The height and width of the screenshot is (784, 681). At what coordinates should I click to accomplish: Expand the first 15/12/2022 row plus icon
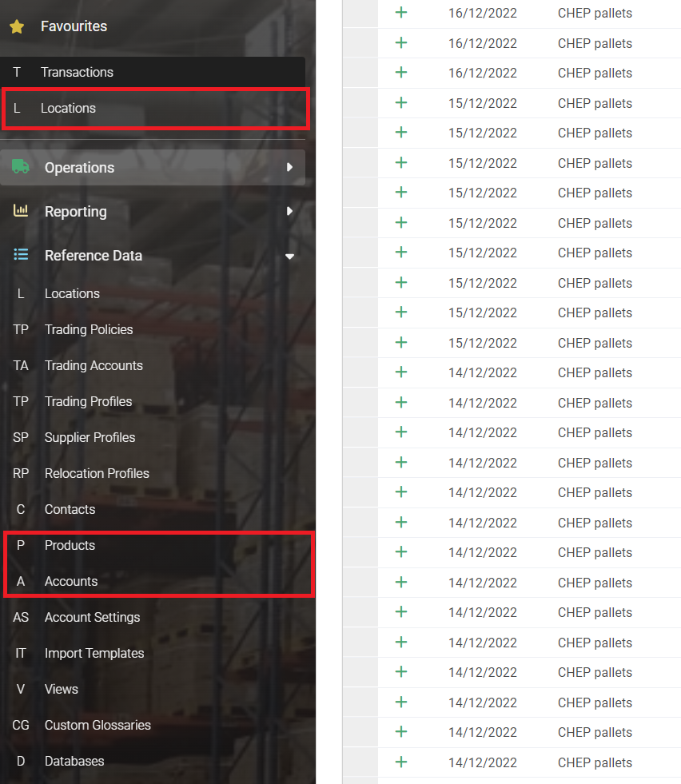coord(401,102)
